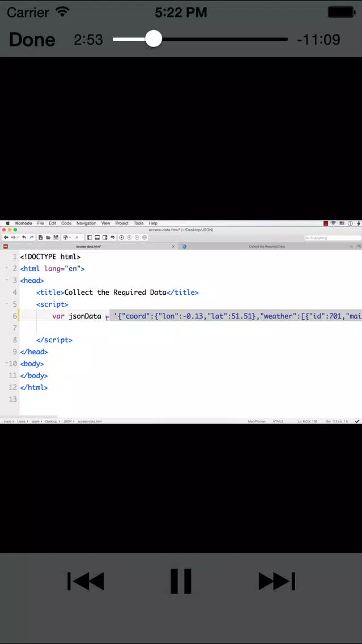Click the red square menu bar icon

pos(326,223)
